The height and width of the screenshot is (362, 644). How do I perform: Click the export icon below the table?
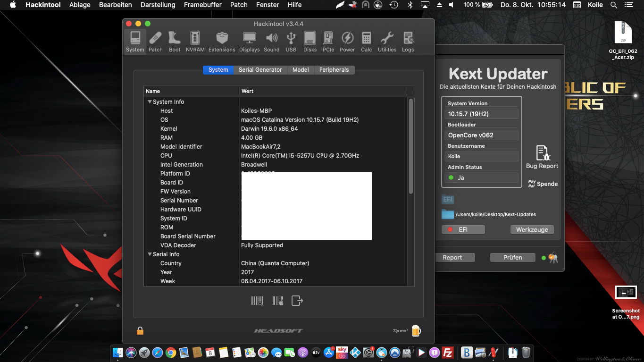(x=297, y=301)
